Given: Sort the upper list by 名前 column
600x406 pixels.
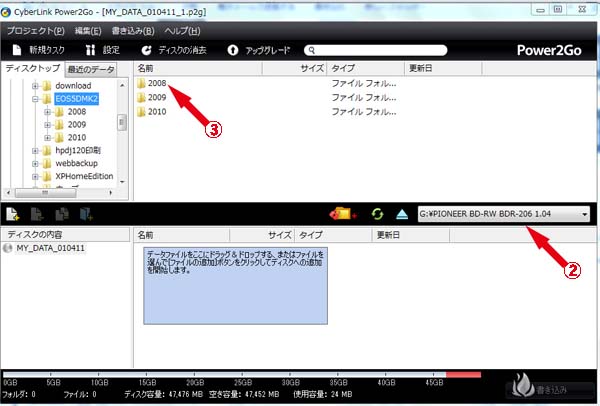Looking at the screenshot, I should coord(198,68).
